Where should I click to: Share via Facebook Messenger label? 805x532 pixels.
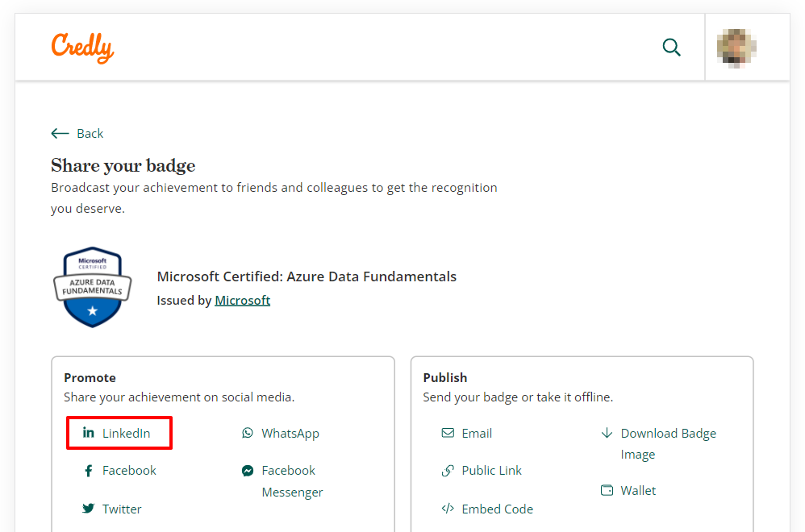[292, 481]
